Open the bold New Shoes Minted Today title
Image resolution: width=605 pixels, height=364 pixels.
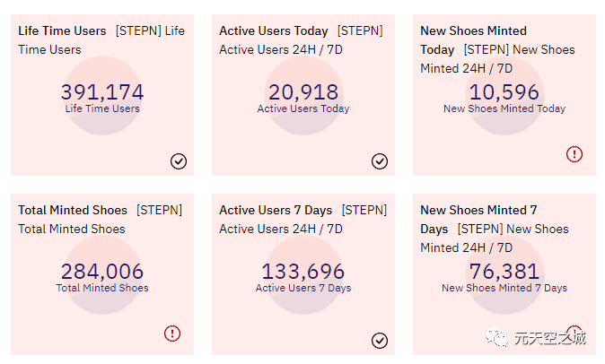pos(473,31)
